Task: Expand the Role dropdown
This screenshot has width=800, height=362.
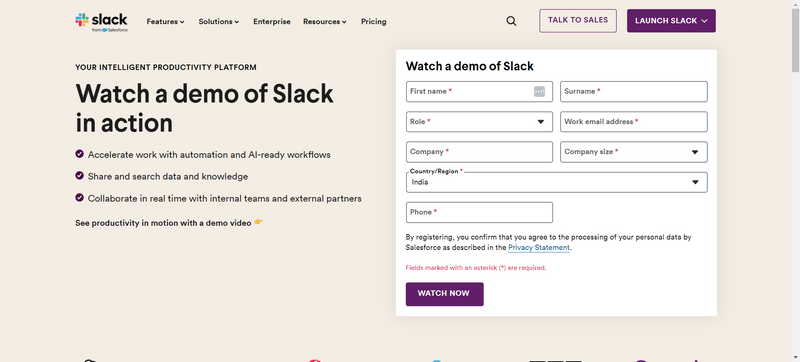Action: tap(479, 122)
